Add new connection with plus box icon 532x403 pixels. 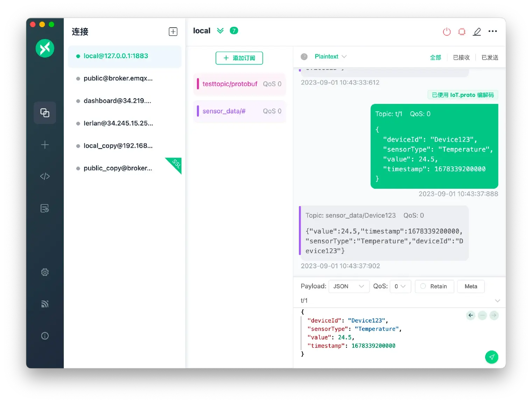(173, 32)
